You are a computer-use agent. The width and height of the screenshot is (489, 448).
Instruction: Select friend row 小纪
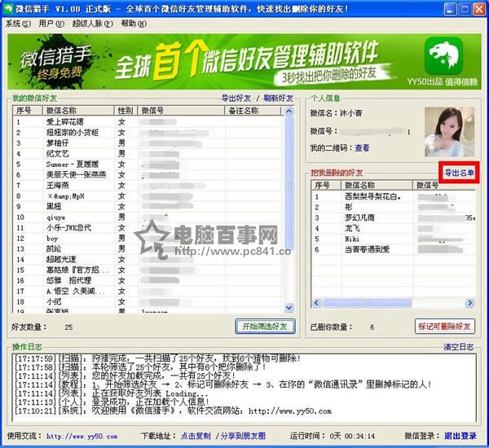click(148, 301)
